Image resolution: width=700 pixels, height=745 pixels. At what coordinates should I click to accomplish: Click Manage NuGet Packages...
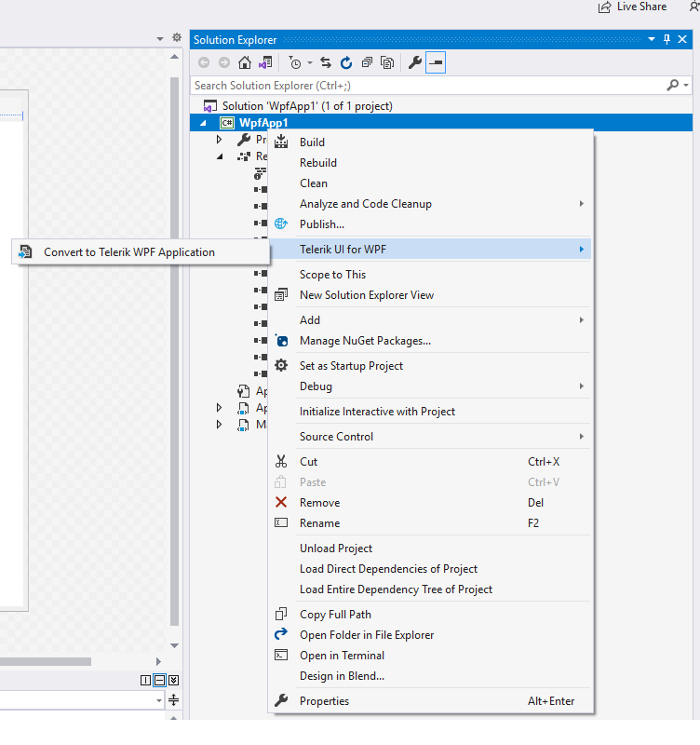click(429, 340)
